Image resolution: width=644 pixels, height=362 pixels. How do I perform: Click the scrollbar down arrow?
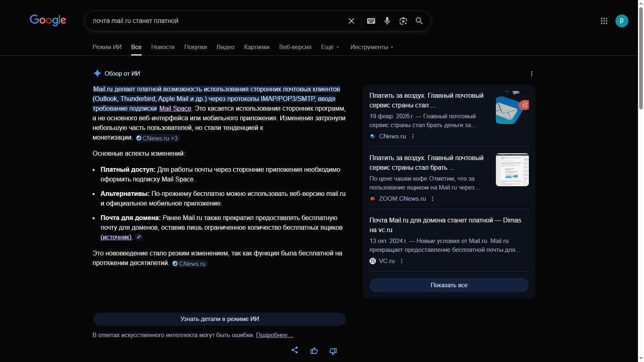(x=641, y=358)
